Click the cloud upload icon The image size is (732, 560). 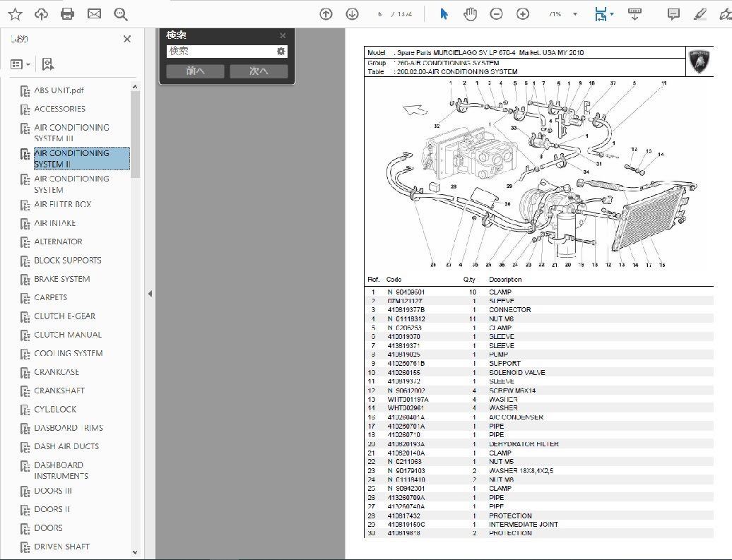(42, 14)
